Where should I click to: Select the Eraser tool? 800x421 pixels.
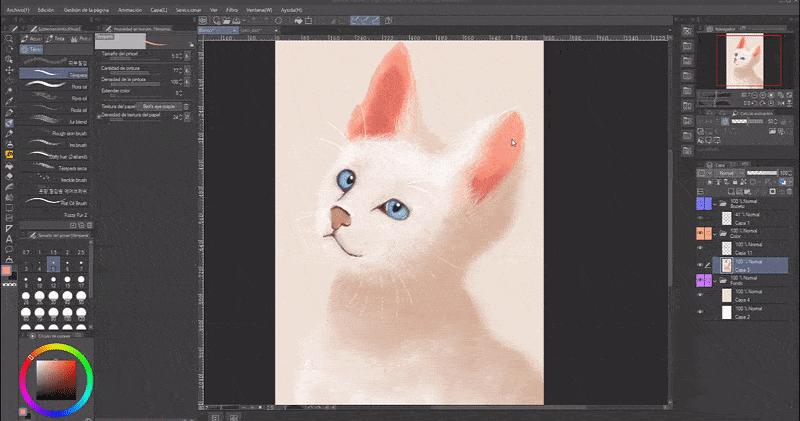(x=9, y=176)
